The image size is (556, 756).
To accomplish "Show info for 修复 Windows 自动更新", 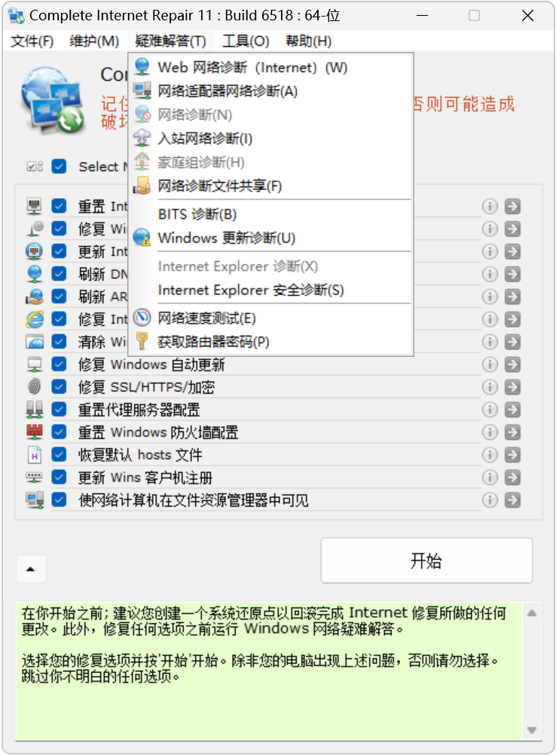I will pos(490,364).
